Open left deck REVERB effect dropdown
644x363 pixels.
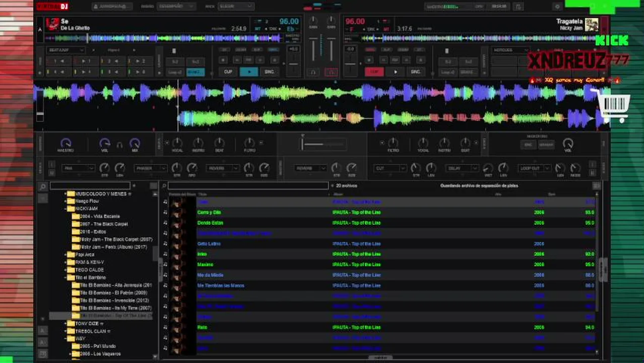[x=222, y=168]
